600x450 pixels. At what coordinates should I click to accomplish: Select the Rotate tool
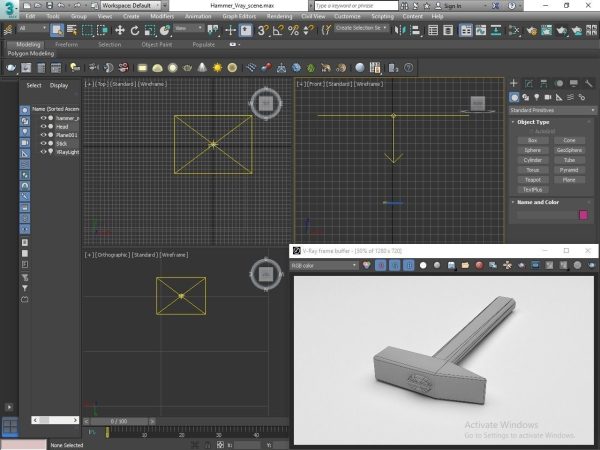135,30
